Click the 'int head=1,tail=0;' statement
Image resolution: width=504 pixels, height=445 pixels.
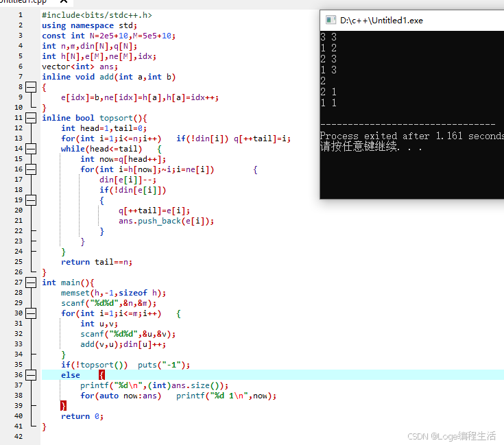point(104,128)
